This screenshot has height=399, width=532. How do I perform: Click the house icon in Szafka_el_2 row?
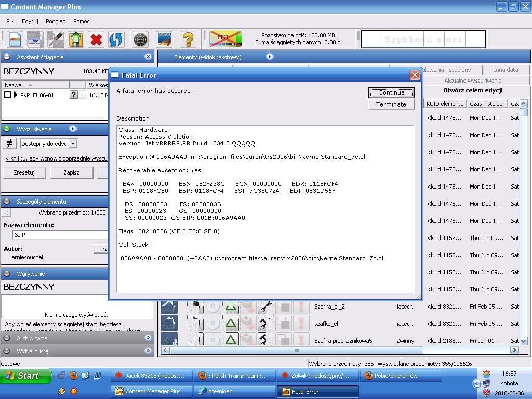click(x=169, y=307)
